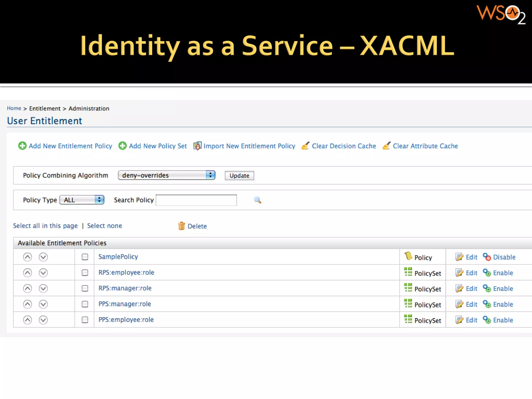Open the RPS:employee:role policy link
This screenshot has width=532, height=399.
pos(126,272)
